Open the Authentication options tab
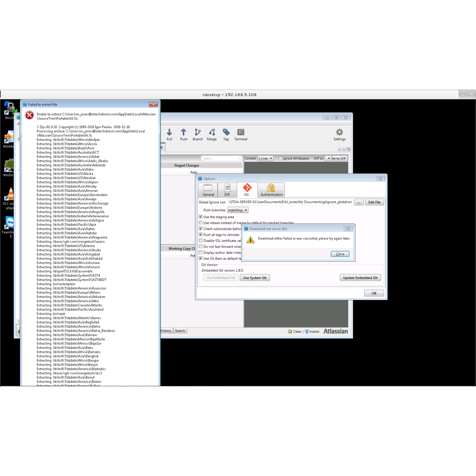Image resolution: width=476 pixels, height=476 pixels. coord(271,190)
